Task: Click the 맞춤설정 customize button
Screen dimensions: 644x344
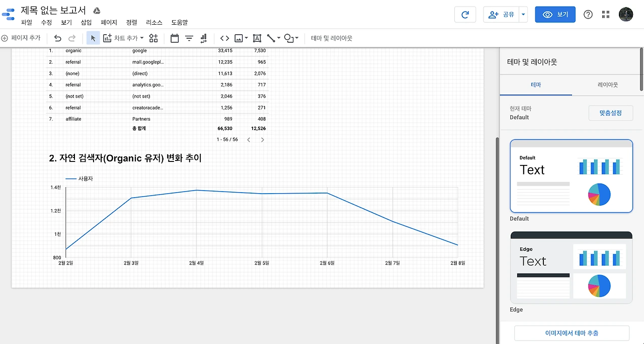Action: tap(611, 113)
